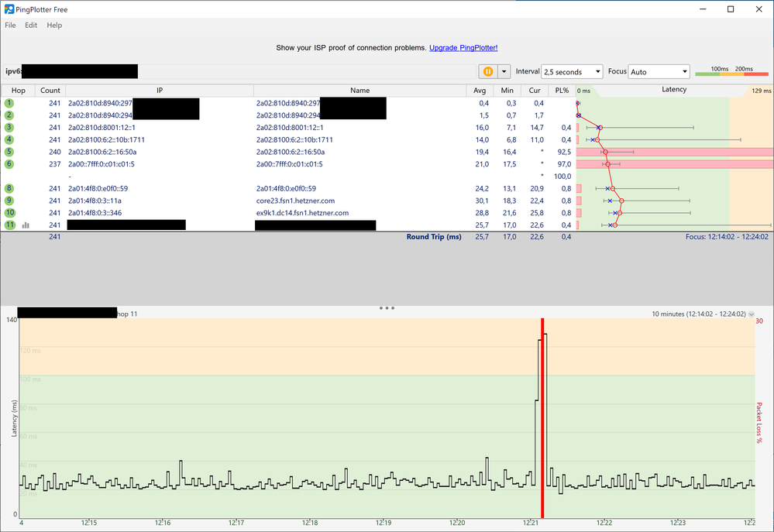The image size is (774, 532).
Task: Open the Focus Auto dropdown
Action: coord(659,71)
